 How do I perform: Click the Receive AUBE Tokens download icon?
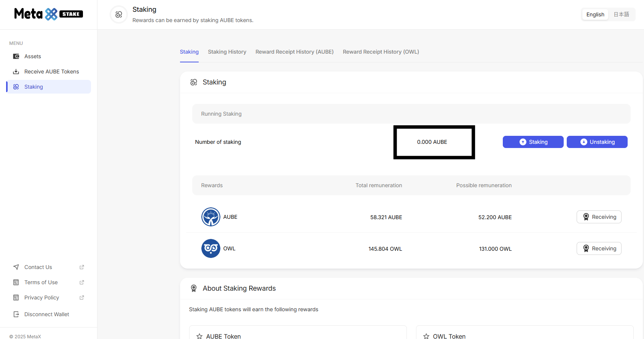16,72
